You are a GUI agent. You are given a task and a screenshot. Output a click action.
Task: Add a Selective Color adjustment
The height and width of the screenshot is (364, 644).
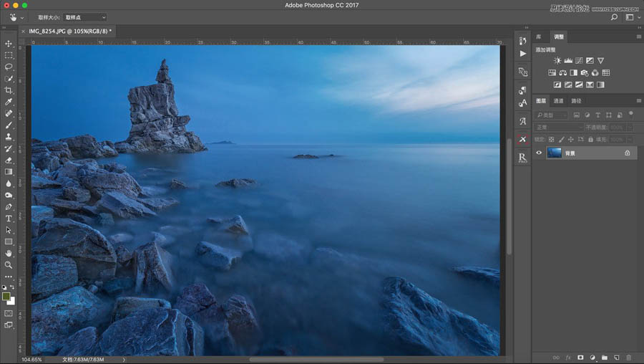tap(590, 85)
